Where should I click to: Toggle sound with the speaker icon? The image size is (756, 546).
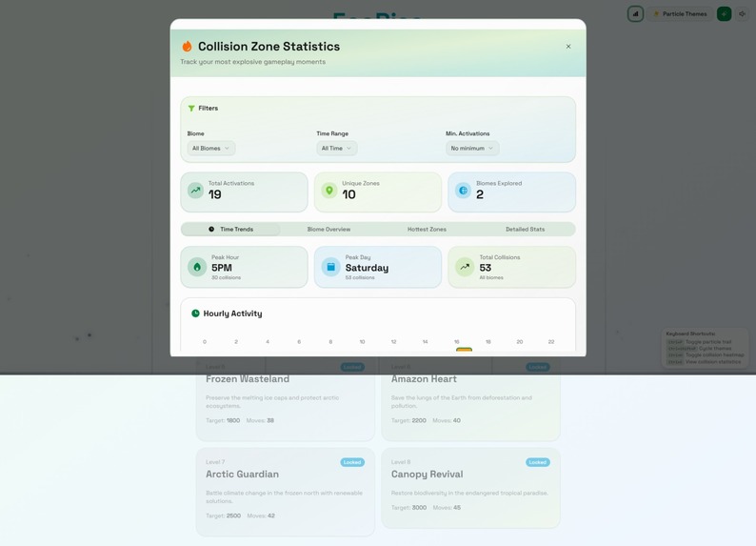[x=742, y=14]
